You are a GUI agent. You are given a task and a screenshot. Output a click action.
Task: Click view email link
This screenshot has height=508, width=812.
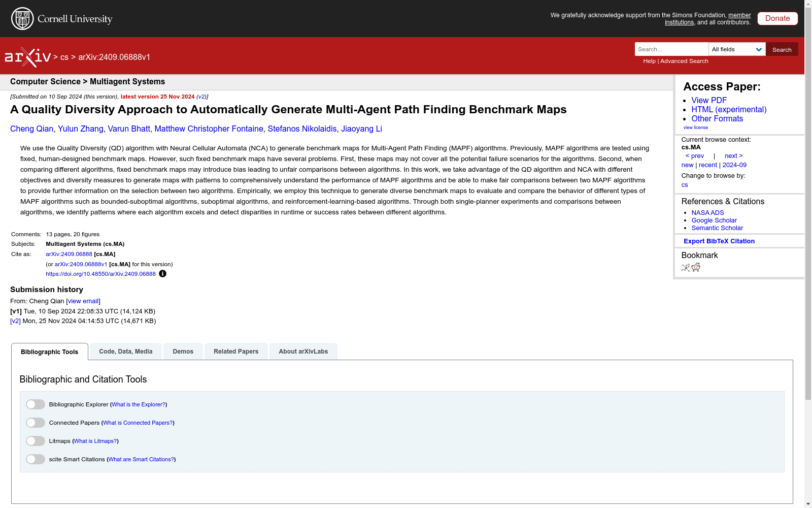83,301
